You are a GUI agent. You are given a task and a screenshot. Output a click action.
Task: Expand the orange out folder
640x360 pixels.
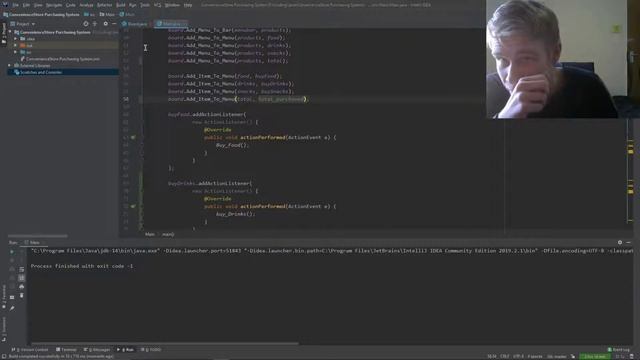pos(16,45)
